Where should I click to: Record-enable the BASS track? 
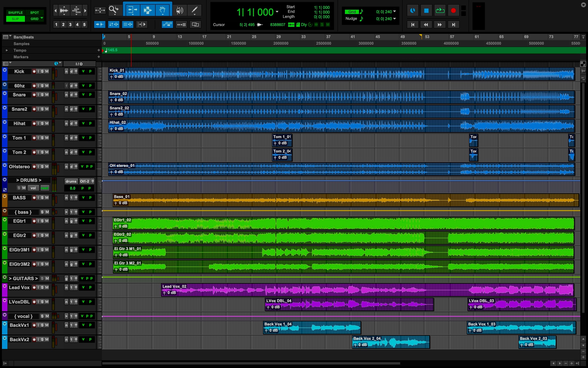34,198
